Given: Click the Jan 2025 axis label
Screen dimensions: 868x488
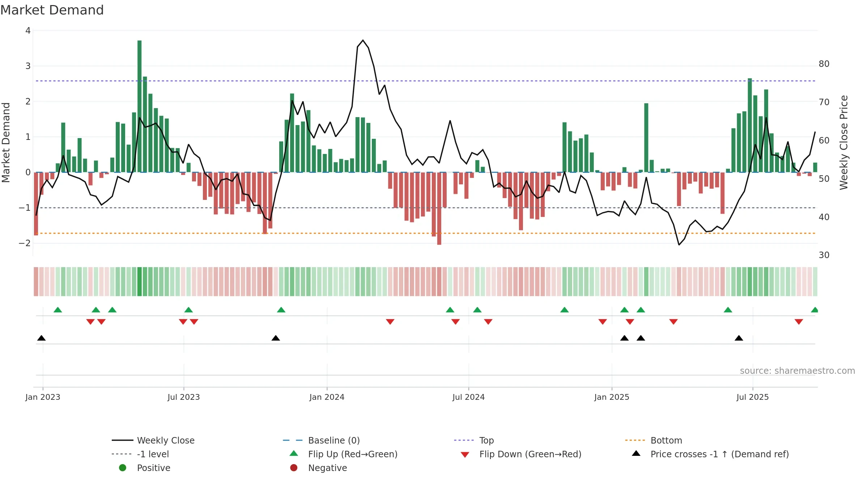Looking at the screenshot, I should 612,397.
